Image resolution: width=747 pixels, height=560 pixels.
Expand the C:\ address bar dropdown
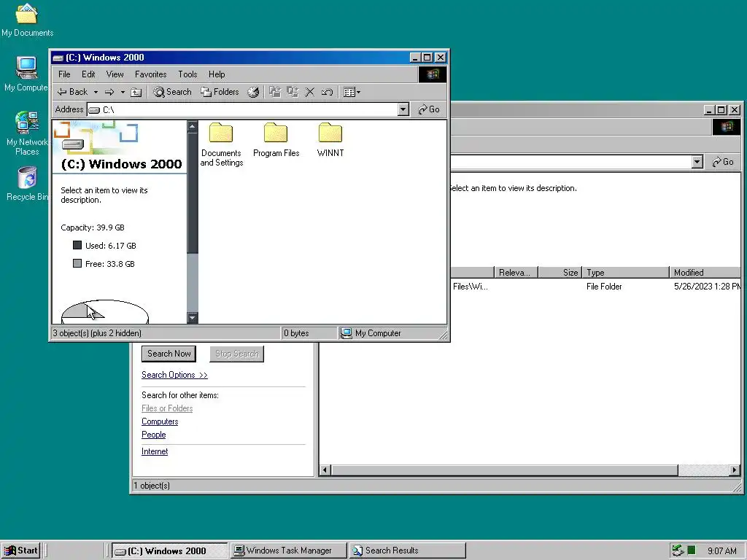pyautogui.click(x=403, y=109)
